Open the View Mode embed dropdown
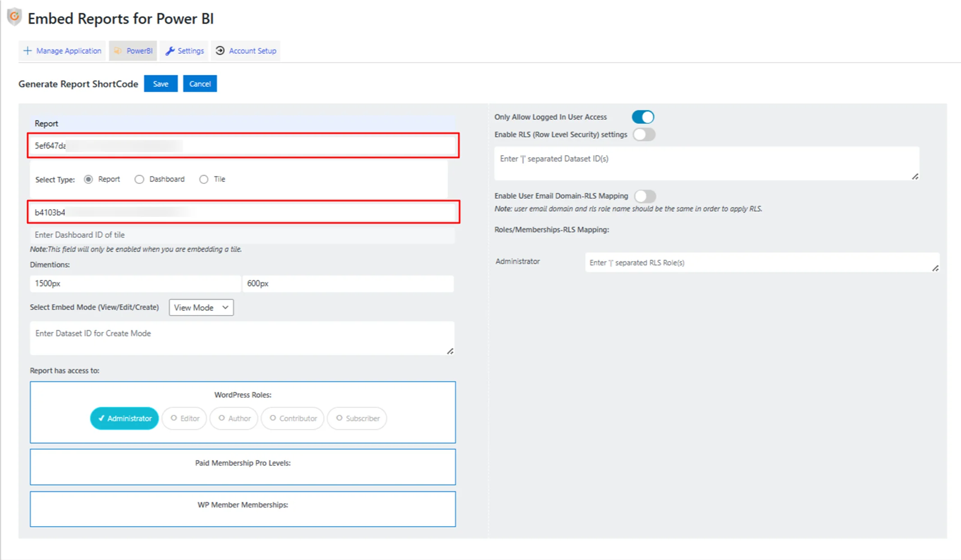961x560 pixels. [201, 307]
